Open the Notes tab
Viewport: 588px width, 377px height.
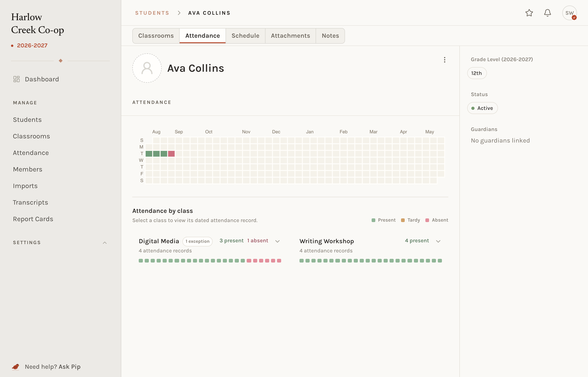pos(330,36)
